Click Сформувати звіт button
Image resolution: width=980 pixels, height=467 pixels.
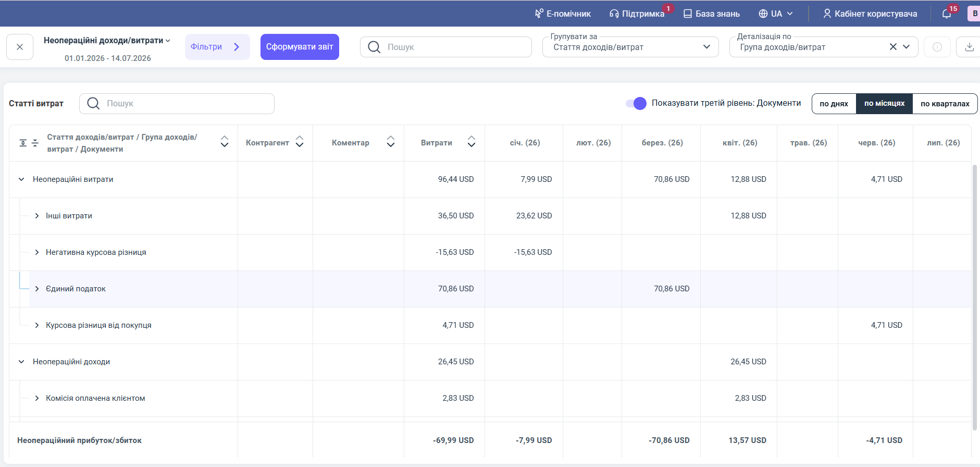tap(300, 47)
